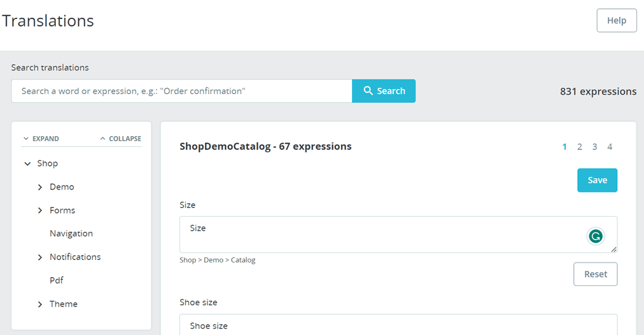Click COLLAPSE all link
This screenshot has width=644, height=335.
121,139
